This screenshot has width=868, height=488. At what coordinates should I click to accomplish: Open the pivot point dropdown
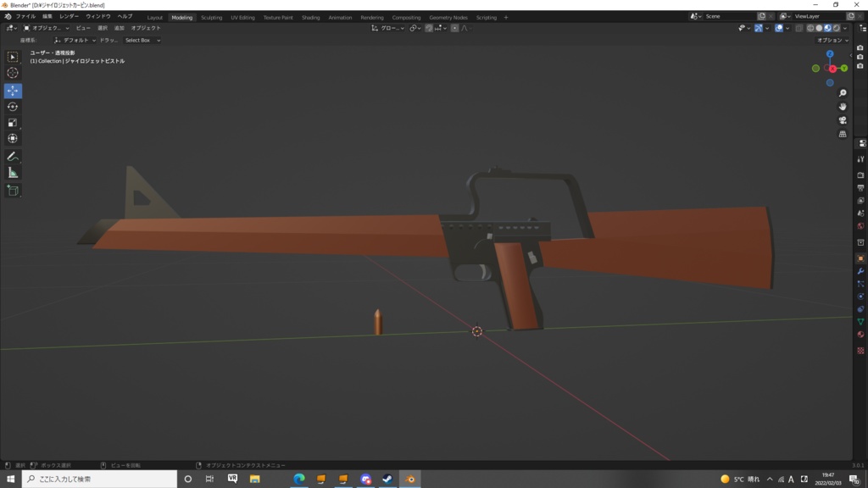point(415,28)
